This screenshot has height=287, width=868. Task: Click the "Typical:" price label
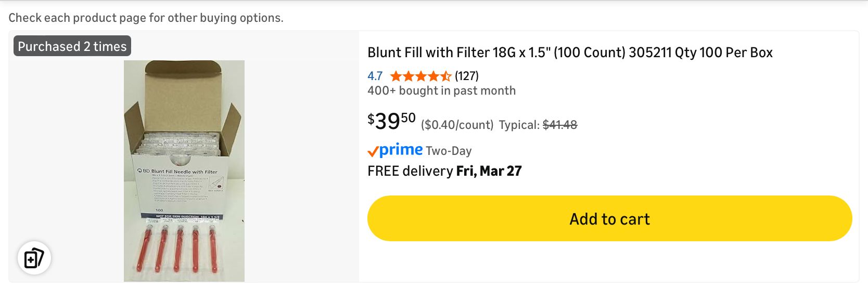click(x=519, y=125)
